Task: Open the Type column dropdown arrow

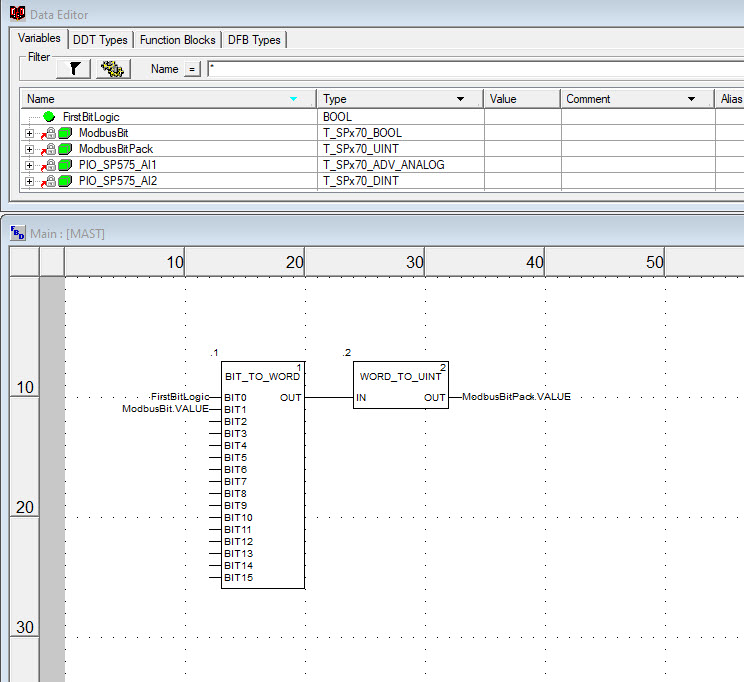Action: click(x=460, y=99)
